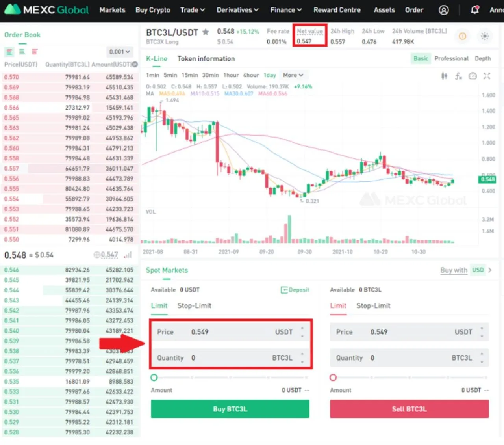This screenshot has height=445, width=504.
Task: Toggle light theme with the sun icon
Action: [x=485, y=36]
